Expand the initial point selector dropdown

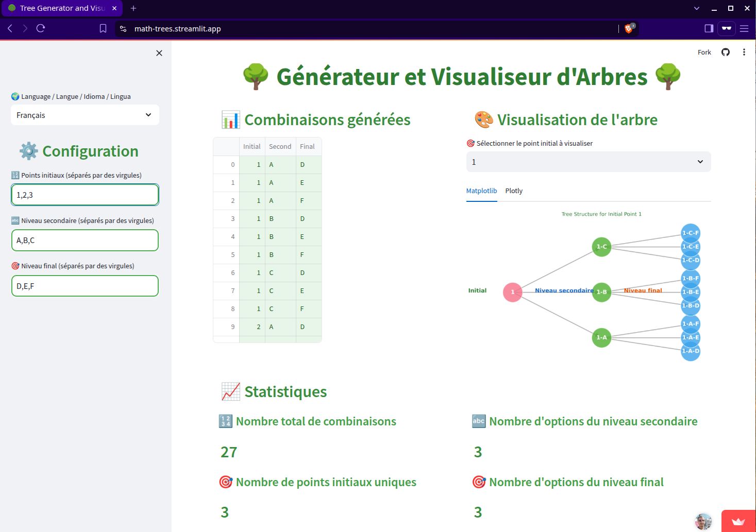(x=588, y=162)
